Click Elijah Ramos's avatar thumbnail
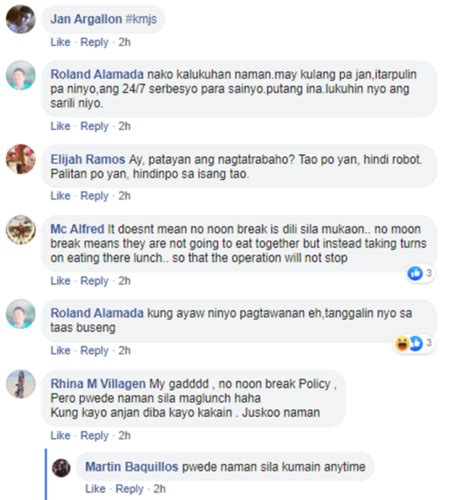 (21, 159)
